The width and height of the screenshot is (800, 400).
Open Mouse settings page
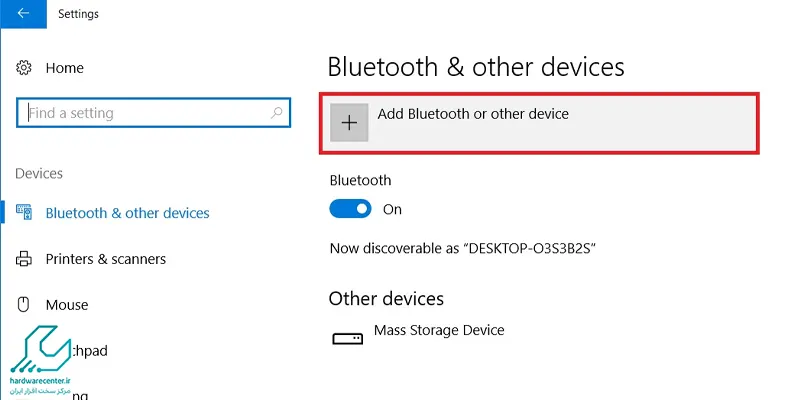[67, 305]
